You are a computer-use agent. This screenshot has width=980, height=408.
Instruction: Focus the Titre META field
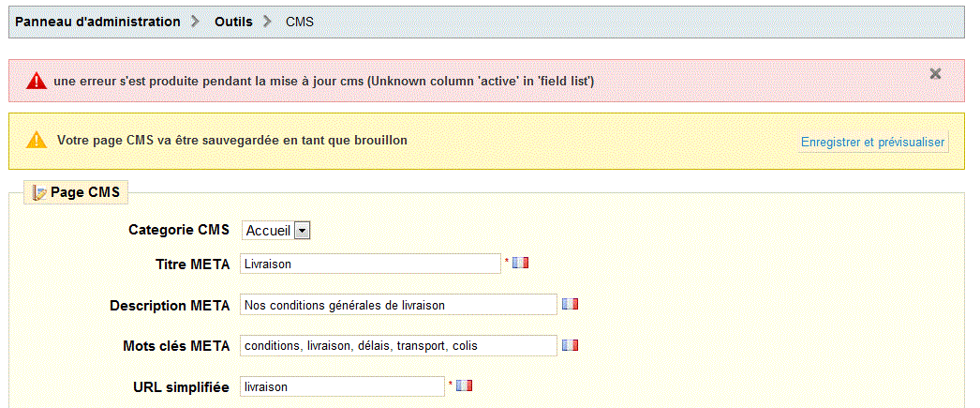[x=370, y=264]
